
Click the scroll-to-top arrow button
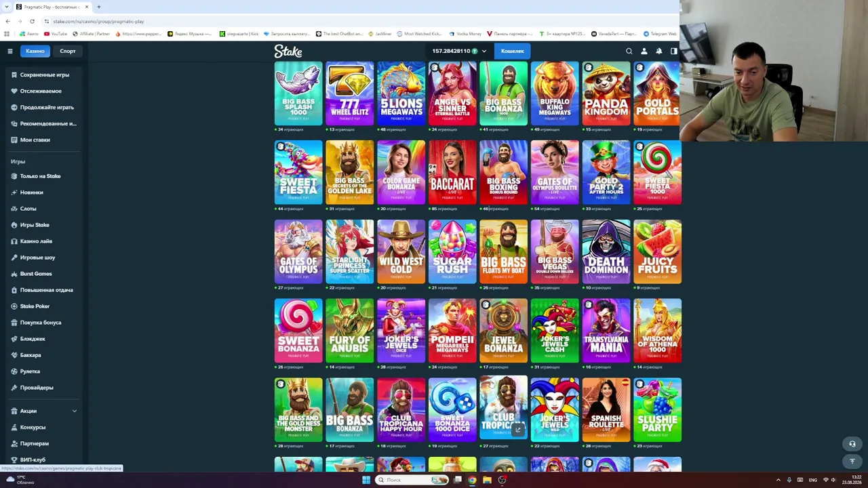click(x=852, y=461)
